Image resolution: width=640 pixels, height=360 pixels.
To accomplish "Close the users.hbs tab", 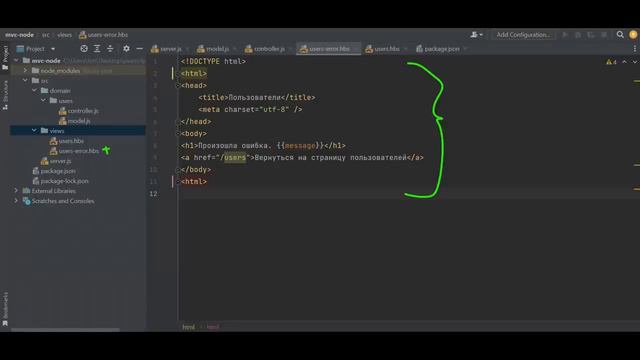I will pos(406,49).
